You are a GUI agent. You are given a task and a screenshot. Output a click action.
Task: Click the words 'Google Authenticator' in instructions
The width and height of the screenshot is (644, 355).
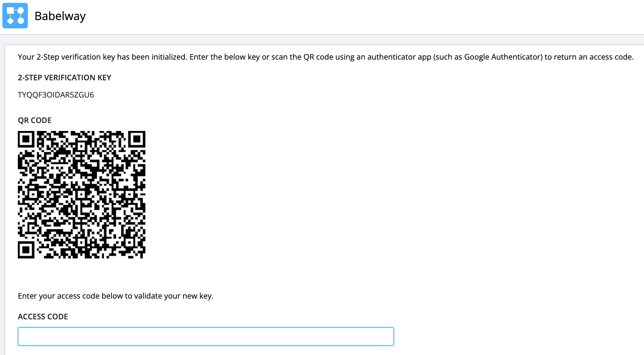[x=503, y=57]
